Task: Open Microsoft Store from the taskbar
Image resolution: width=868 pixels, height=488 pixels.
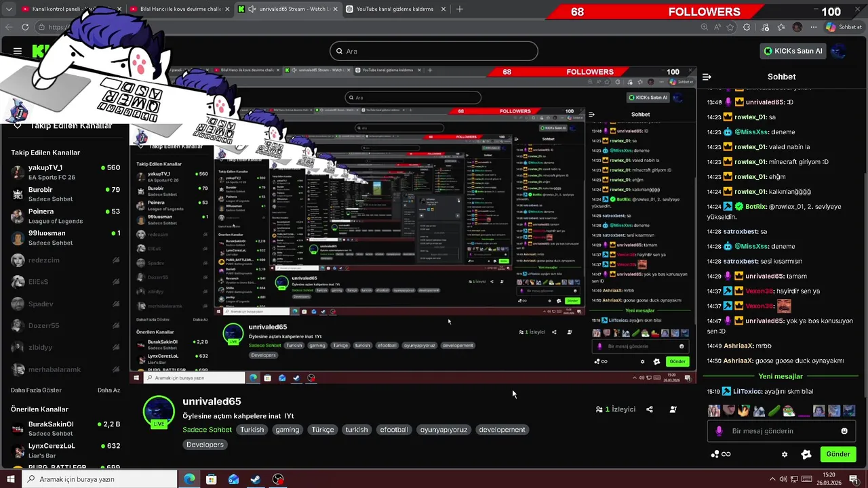Action: 212,479
